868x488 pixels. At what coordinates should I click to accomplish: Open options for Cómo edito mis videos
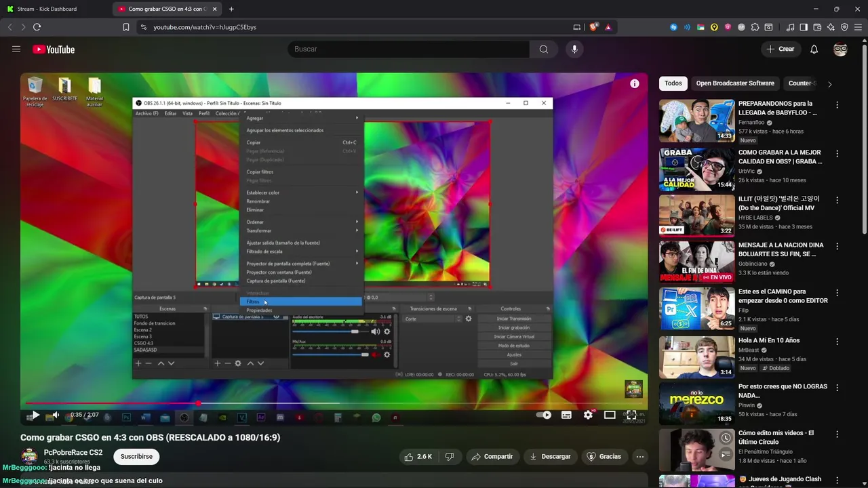click(x=837, y=434)
